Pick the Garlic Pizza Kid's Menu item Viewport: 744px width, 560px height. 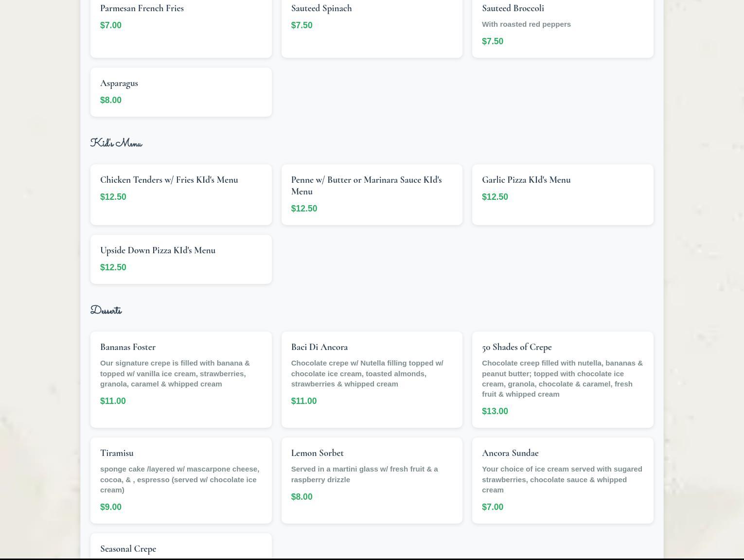tap(562, 194)
